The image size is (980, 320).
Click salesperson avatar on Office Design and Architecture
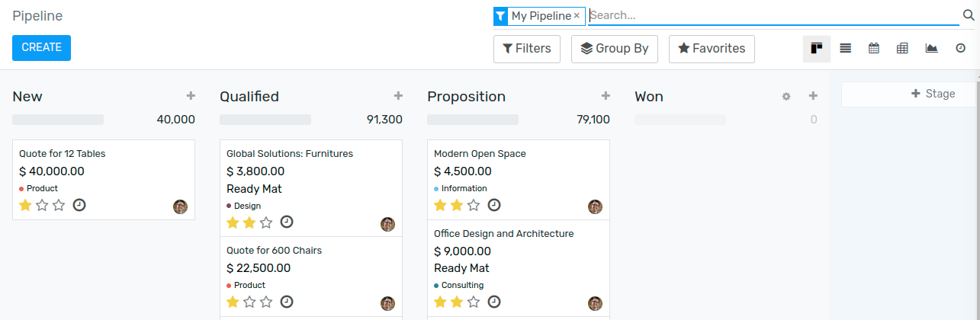click(x=595, y=303)
